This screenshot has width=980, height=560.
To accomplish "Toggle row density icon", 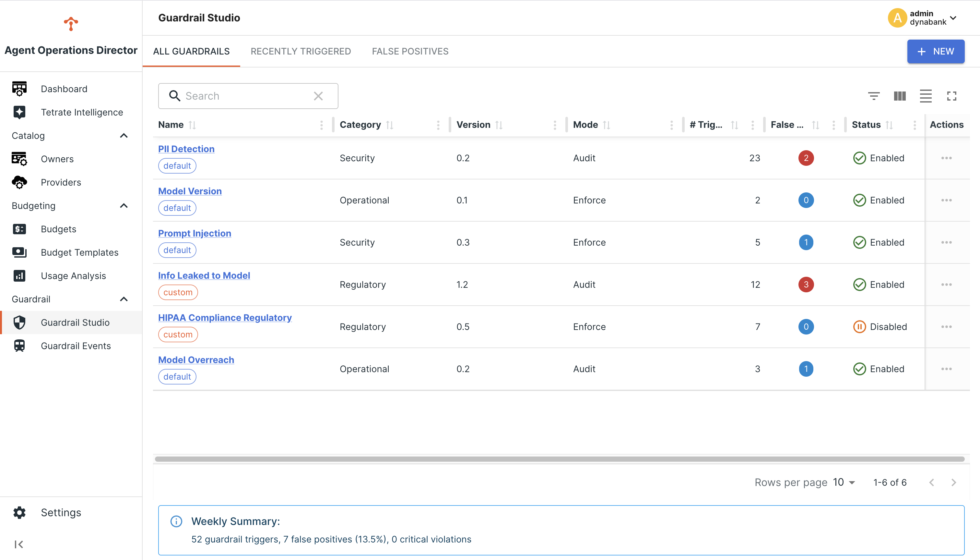I will (x=926, y=96).
